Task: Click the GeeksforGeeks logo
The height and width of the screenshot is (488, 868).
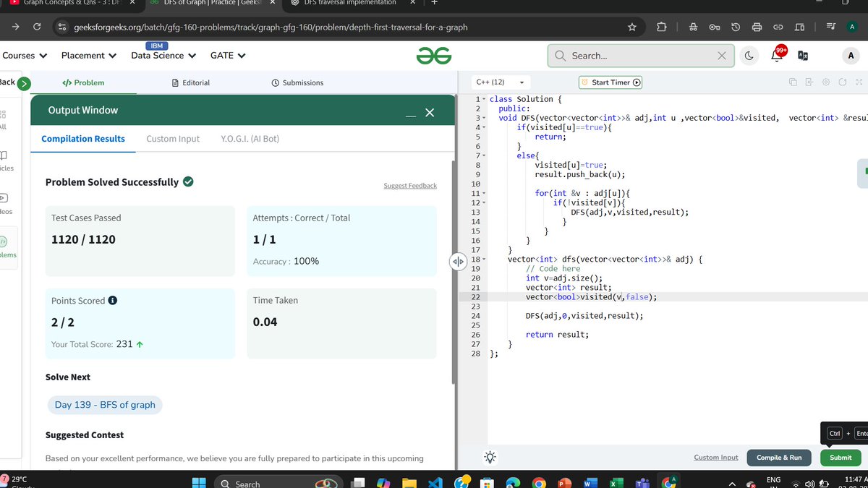Action: 434,56
